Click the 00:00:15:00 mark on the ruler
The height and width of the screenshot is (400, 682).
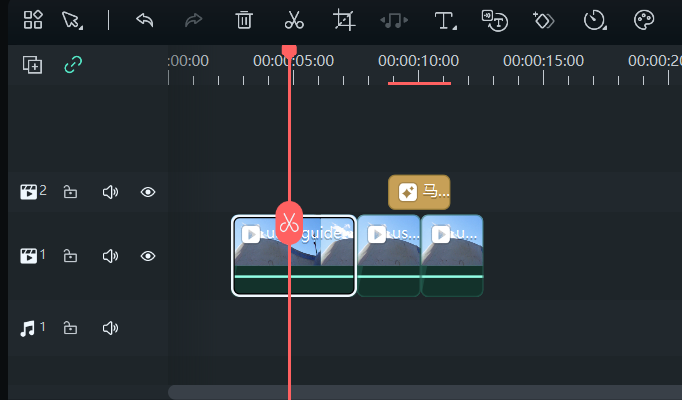(543, 62)
